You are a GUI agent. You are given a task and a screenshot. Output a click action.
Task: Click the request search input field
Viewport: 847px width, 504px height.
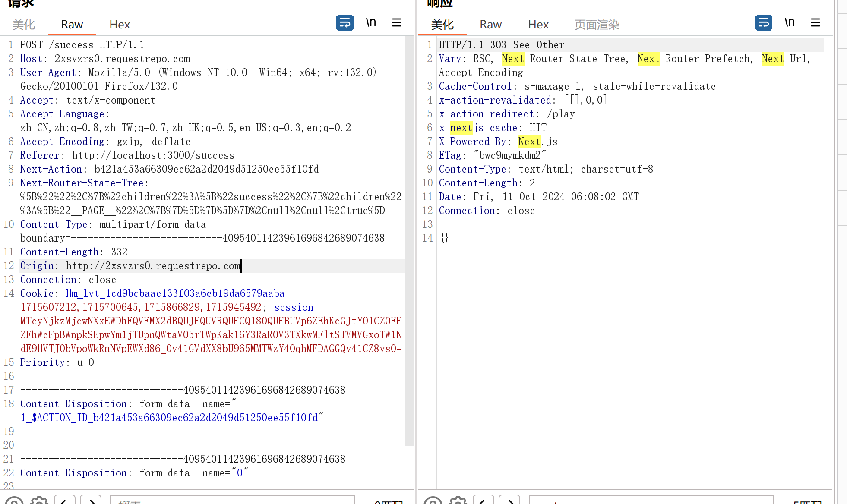coord(233,500)
